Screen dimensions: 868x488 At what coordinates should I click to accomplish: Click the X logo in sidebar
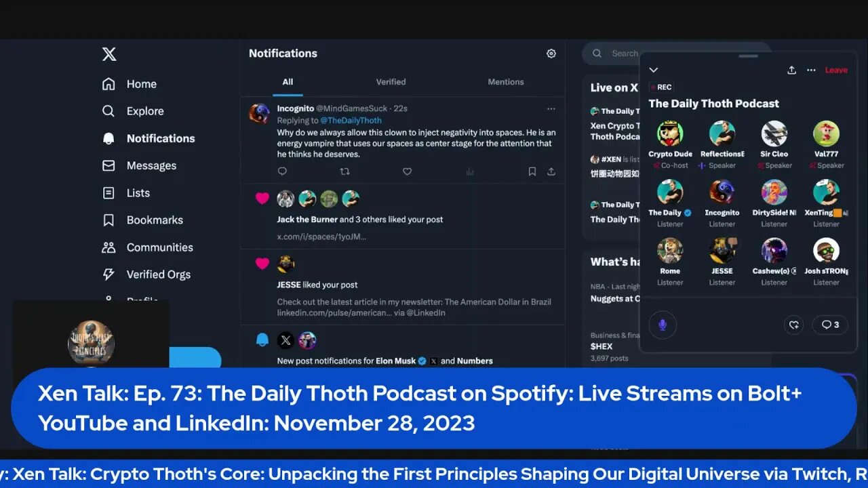coord(109,55)
